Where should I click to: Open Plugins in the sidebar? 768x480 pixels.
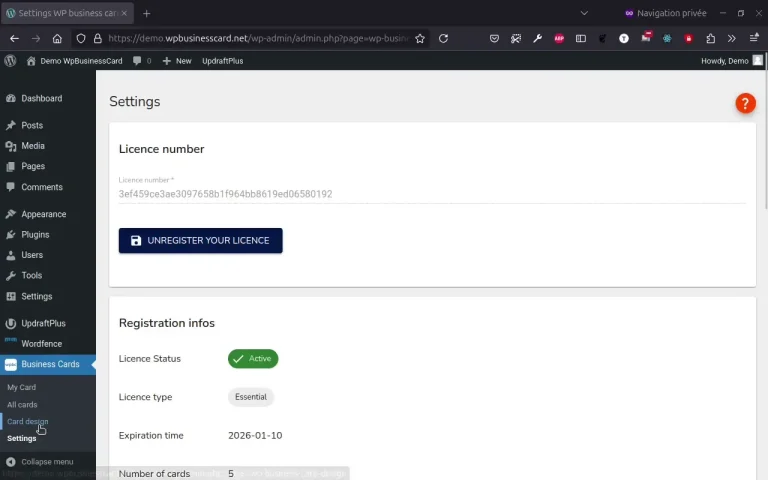[x=35, y=235]
